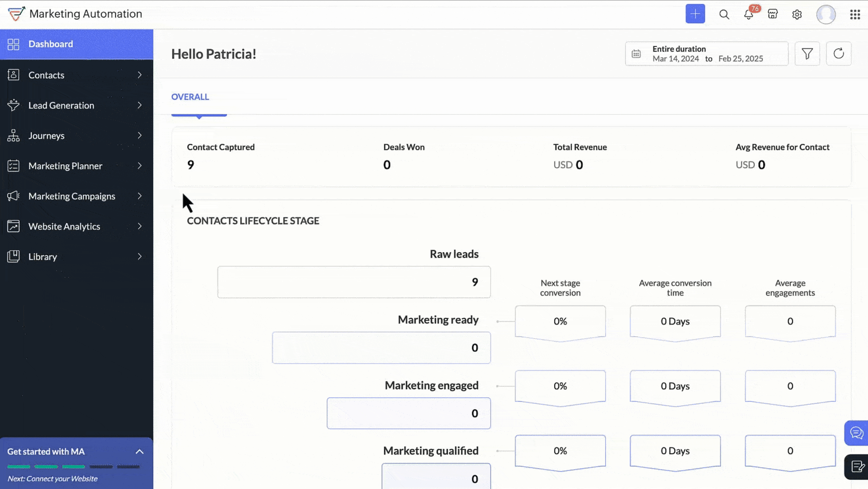Expand the Marketing Campaigns chevron

(139, 196)
